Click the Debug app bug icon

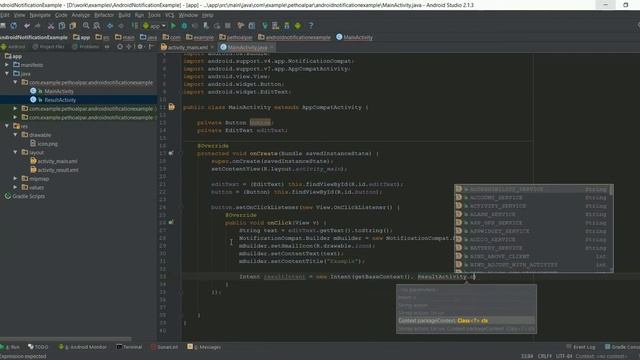(x=184, y=26)
